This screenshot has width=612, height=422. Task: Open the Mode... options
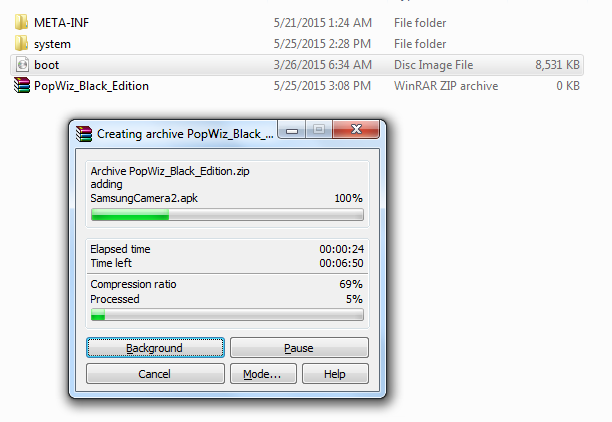(263, 374)
